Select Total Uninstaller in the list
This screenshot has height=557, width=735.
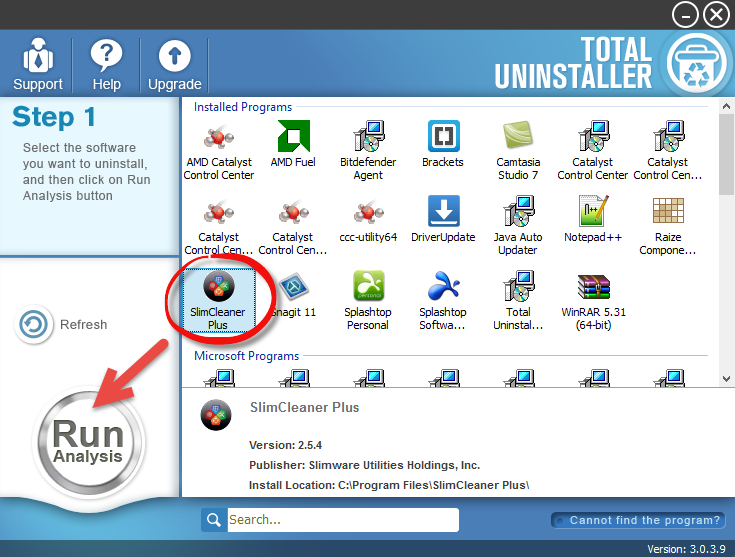518,300
